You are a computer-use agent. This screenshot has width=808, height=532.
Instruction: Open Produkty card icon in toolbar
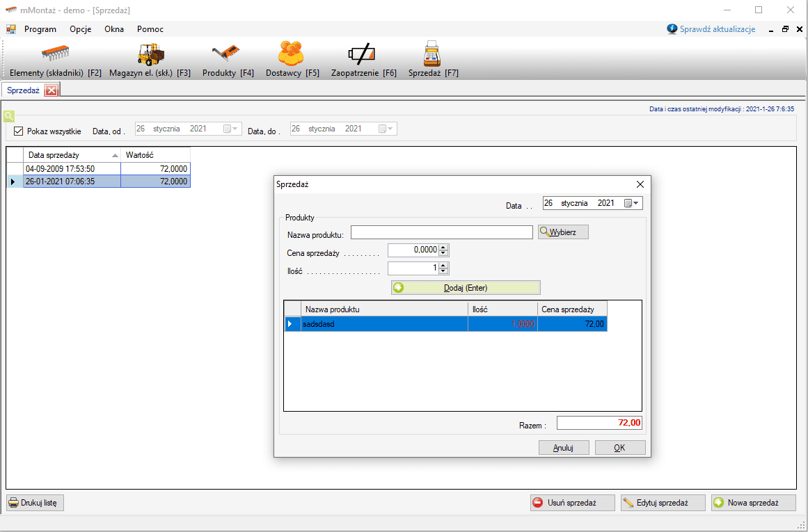click(228, 54)
